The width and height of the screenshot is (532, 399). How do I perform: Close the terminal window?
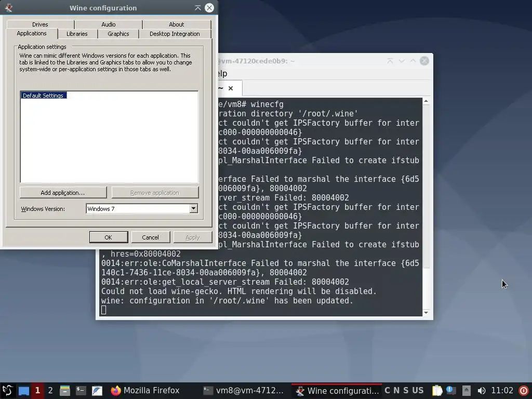click(424, 61)
